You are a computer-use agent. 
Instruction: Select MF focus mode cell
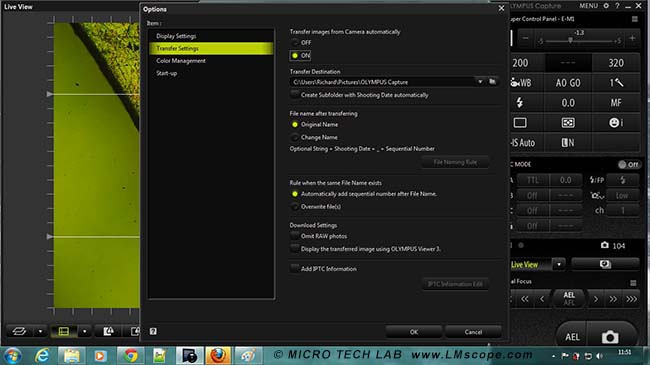pyautogui.click(x=616, y=102)
